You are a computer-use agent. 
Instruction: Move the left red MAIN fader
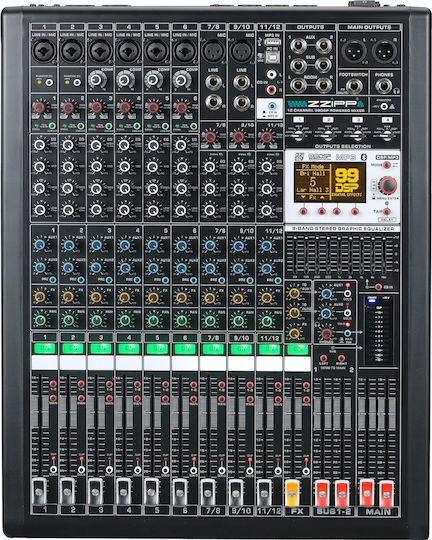point(367,493)
